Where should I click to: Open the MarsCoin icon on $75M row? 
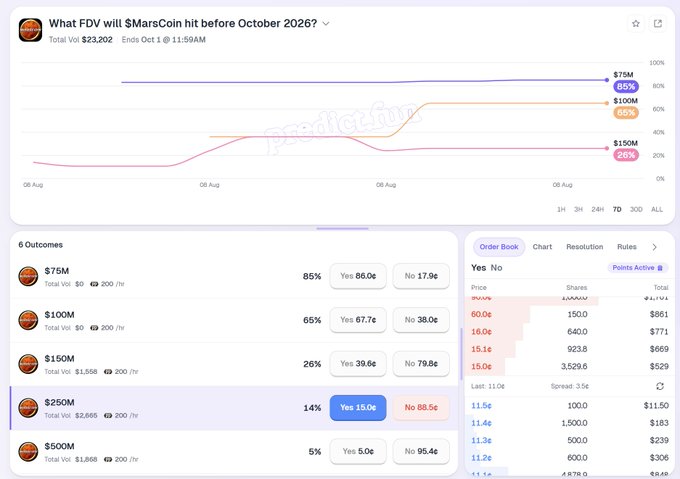click(28, 277)
